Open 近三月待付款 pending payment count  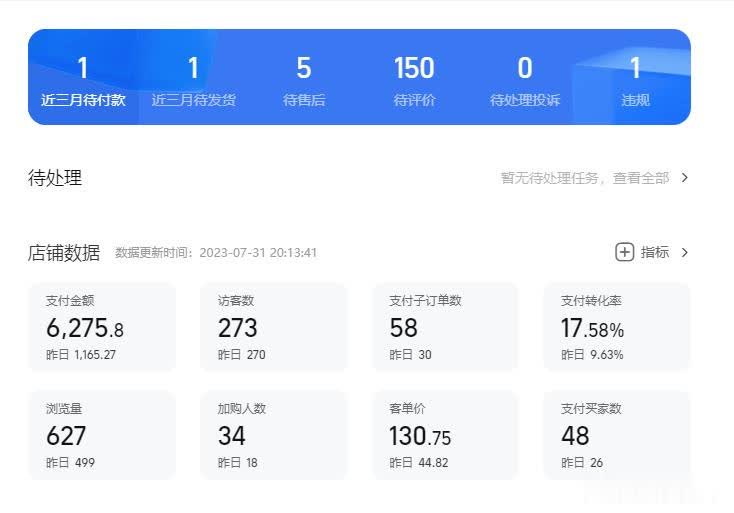[83, 80]
